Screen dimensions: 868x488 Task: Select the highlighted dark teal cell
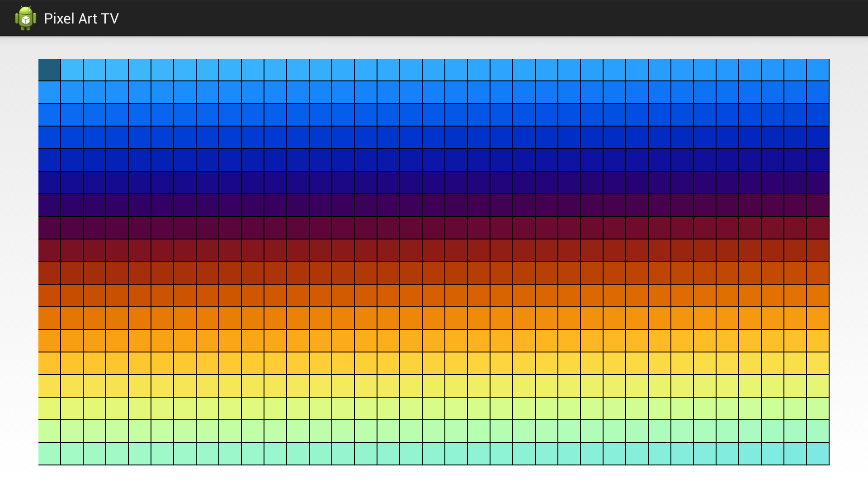pos(49,70)
